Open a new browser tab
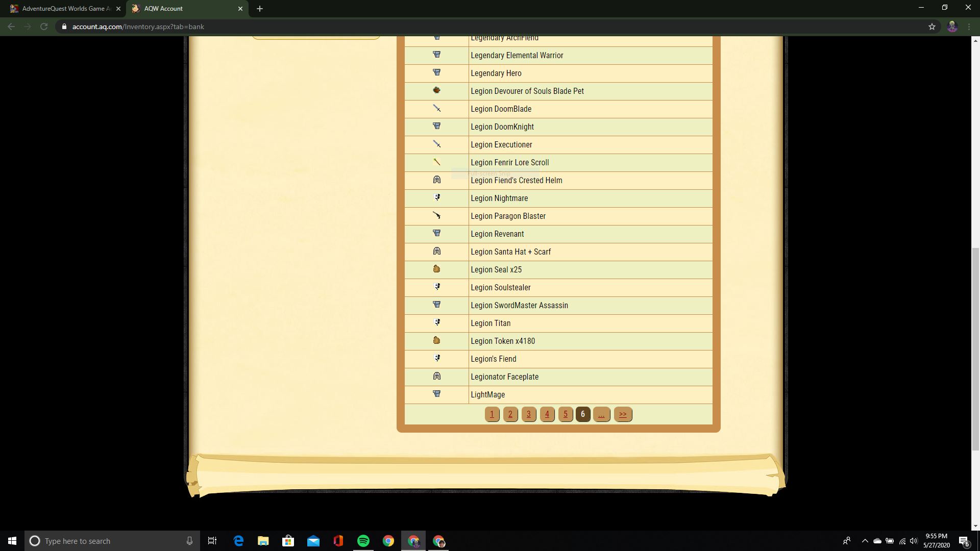Screen dimensions: 980x551 [x=260, y=9]
